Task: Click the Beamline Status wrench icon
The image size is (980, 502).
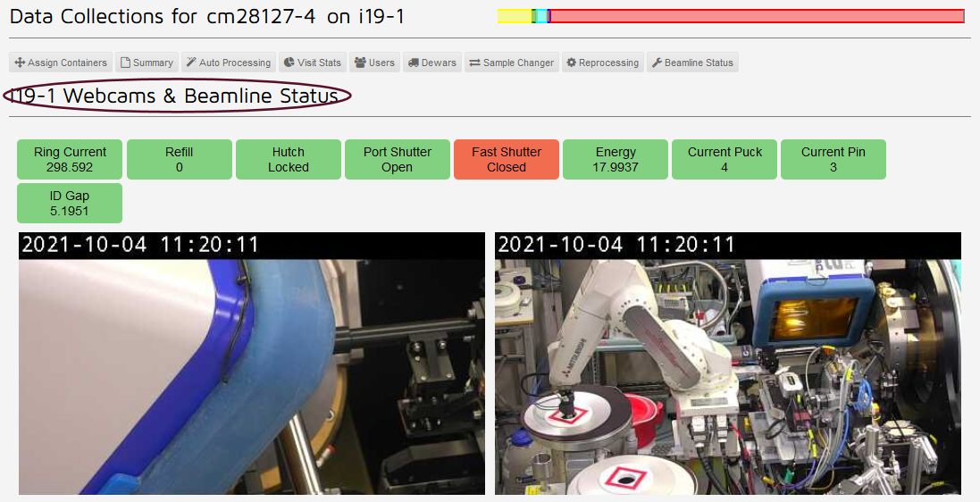Action: pyautogui.click(x=657, y=63)
